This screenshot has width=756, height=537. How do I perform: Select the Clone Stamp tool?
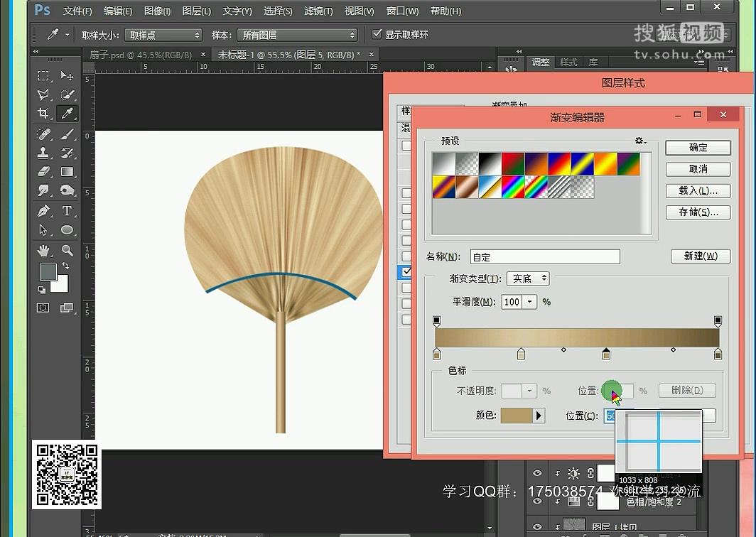[43, 153]
